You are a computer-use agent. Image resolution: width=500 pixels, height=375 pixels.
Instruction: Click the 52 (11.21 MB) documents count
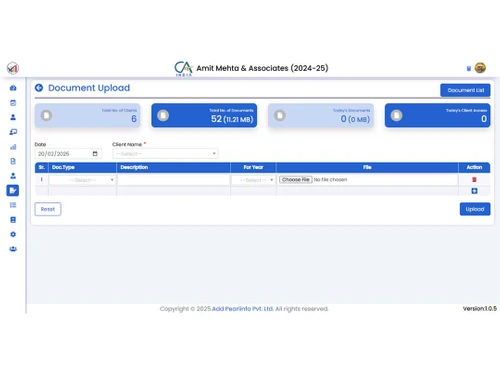232,119
